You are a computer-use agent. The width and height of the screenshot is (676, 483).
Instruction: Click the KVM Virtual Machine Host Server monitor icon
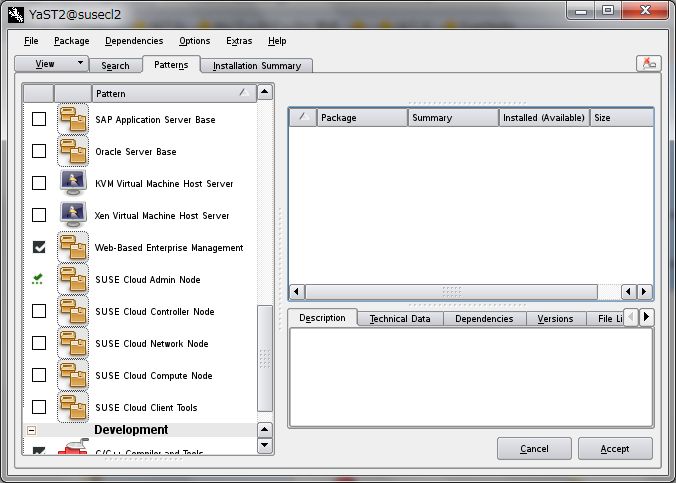73,183
